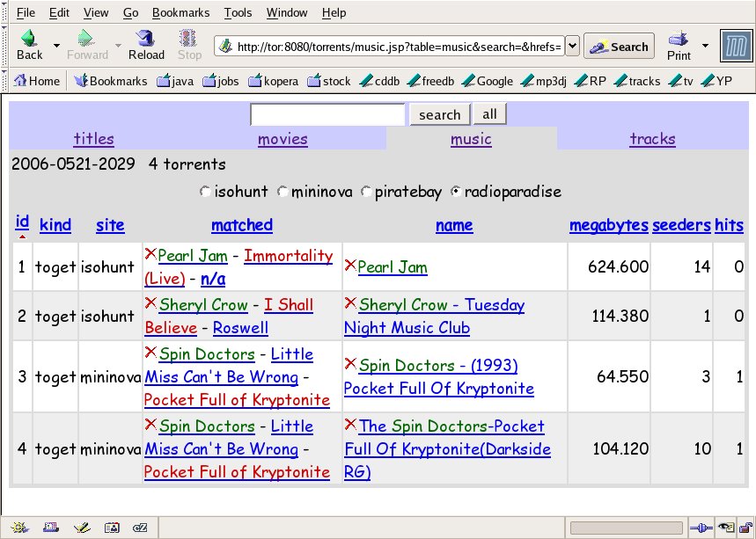Viewport: 756px width, 539px height.
Task: Open the Tools menu
Action: point(238,12)
